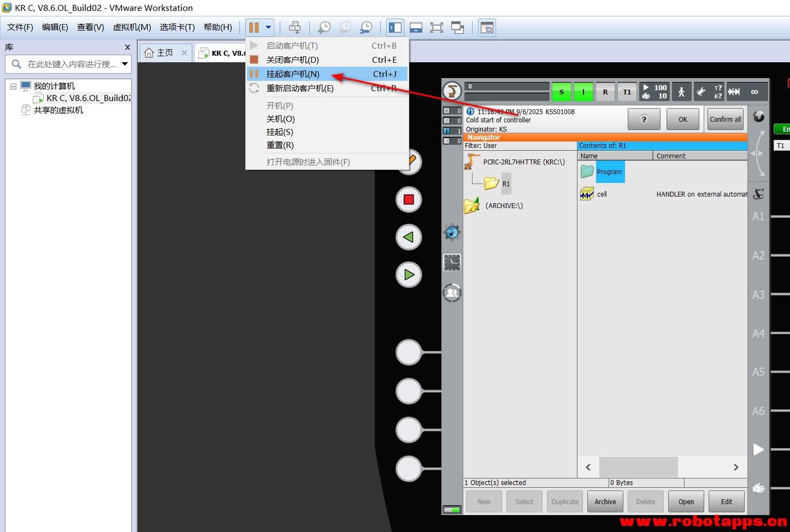Click the Edit button in navigator
The width and height of the screenshot is (790, 532).
tap(727, 501)
